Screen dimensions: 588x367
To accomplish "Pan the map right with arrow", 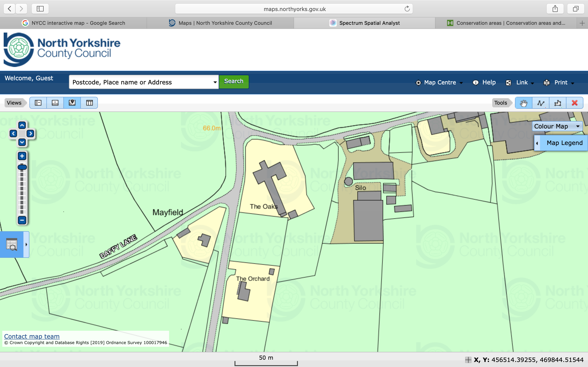I will [30, 133].
